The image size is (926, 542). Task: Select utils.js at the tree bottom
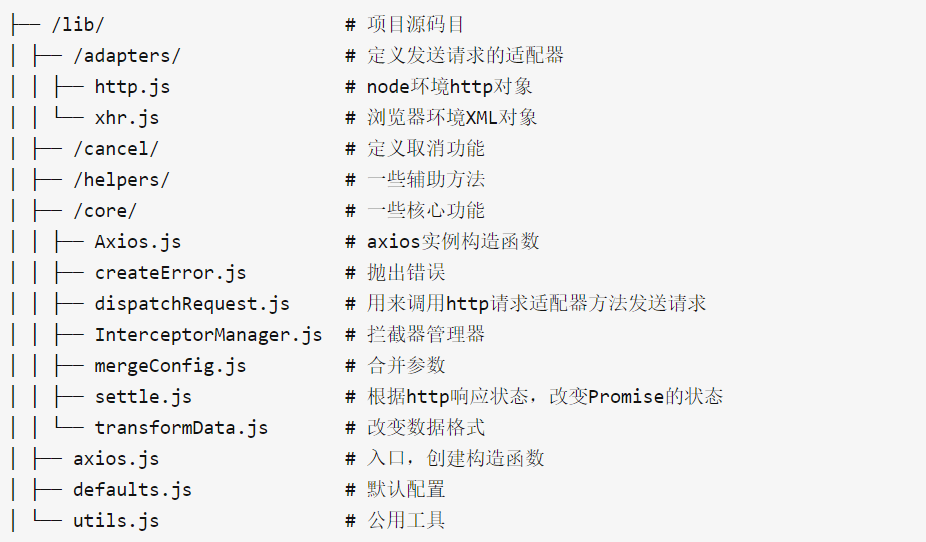tap(116, 521)
